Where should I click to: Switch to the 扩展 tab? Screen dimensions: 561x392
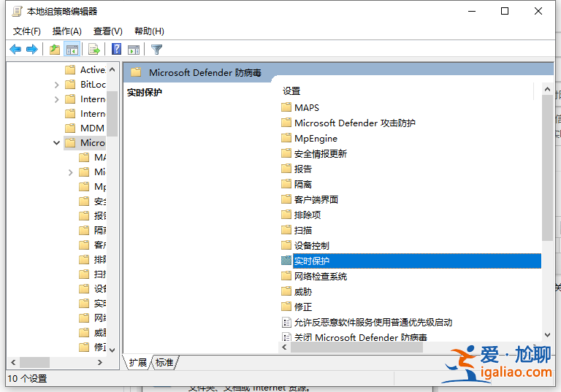pos(138,362)
